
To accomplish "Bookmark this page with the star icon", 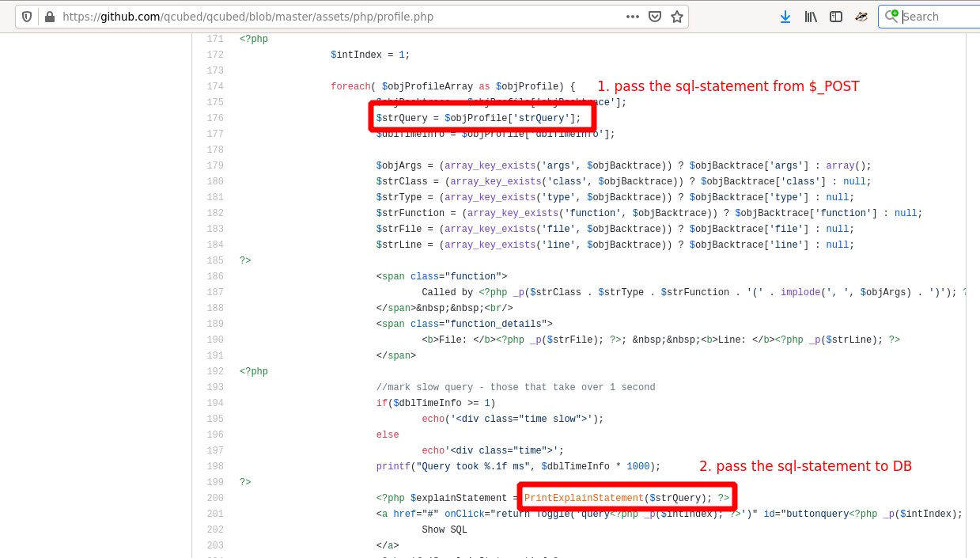I will (x=677, y=17).
